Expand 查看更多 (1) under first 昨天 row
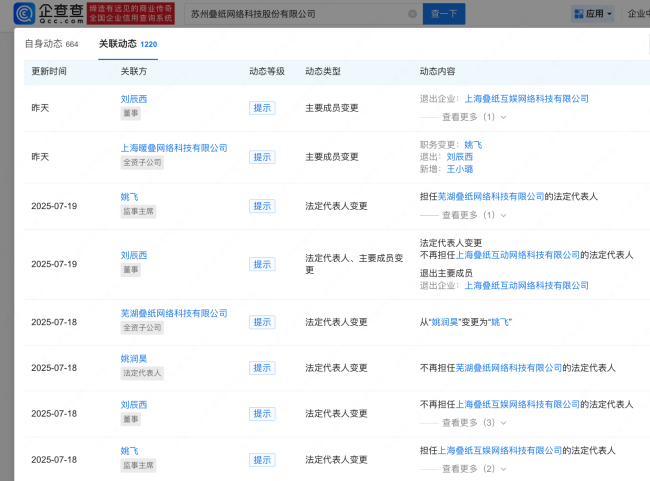650x481 pixels. [474, 117]
